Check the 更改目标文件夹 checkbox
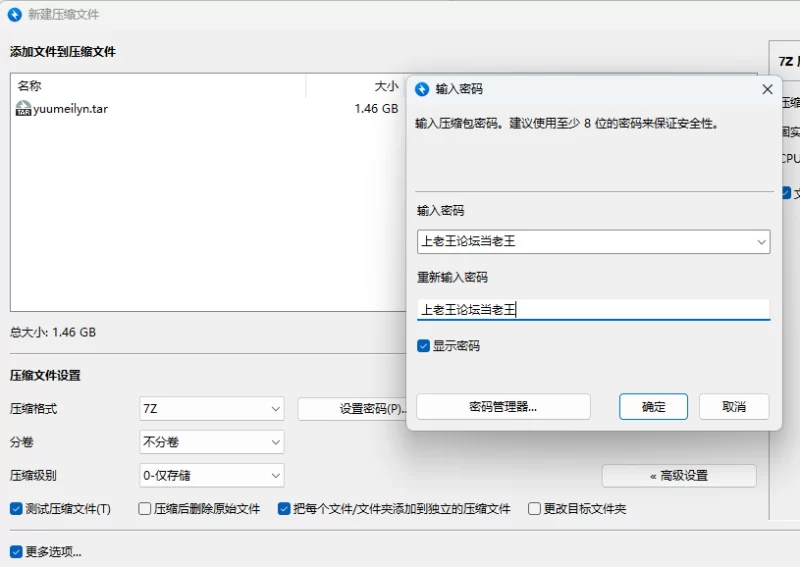800x567 pixels. [534, 509]
